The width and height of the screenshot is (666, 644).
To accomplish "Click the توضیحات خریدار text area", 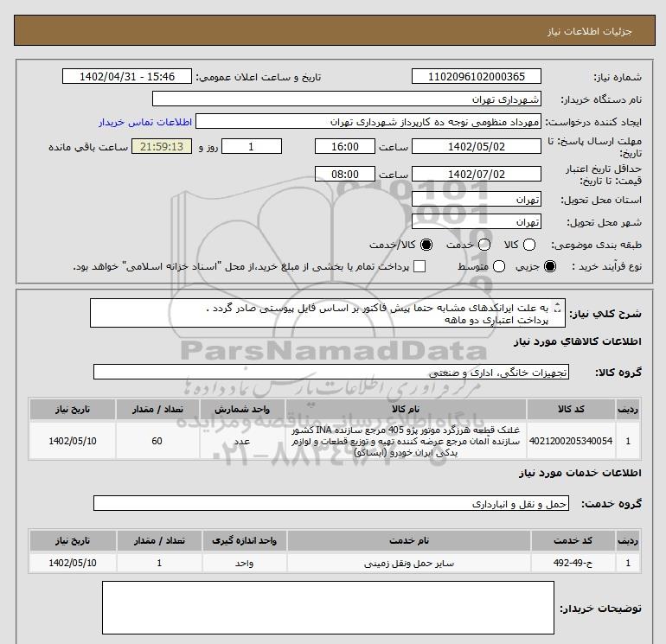I will coord(328,608).
